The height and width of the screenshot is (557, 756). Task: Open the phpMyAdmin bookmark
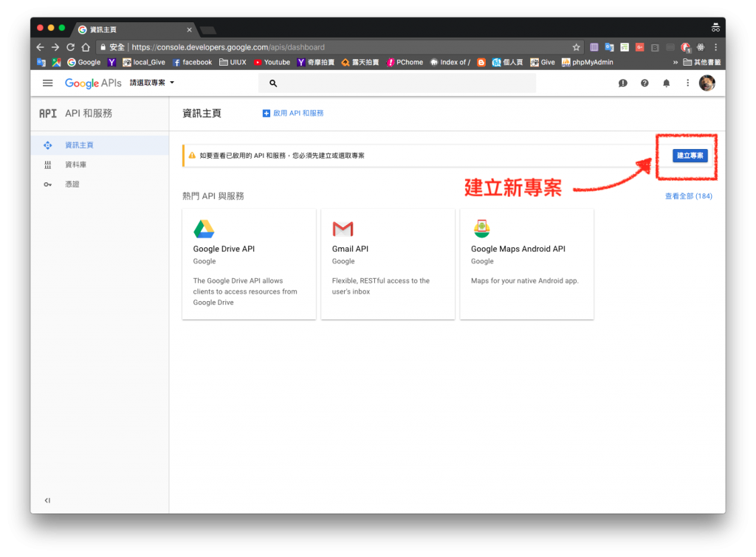click(x=588, y=62)
